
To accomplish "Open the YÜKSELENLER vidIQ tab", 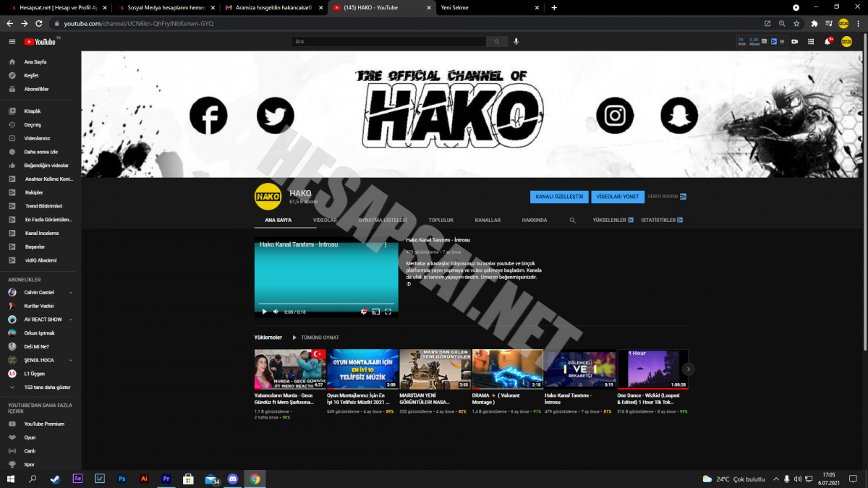I will 613,220.
